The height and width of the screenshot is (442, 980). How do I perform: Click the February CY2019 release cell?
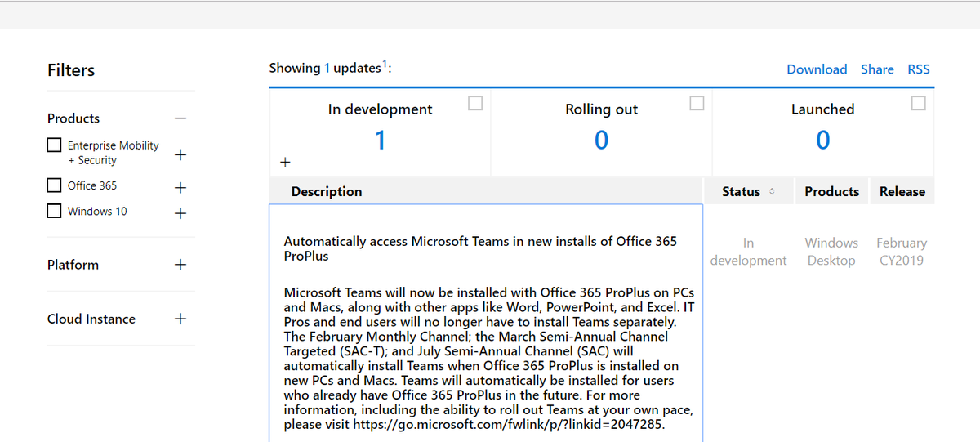tap(902, 252)
